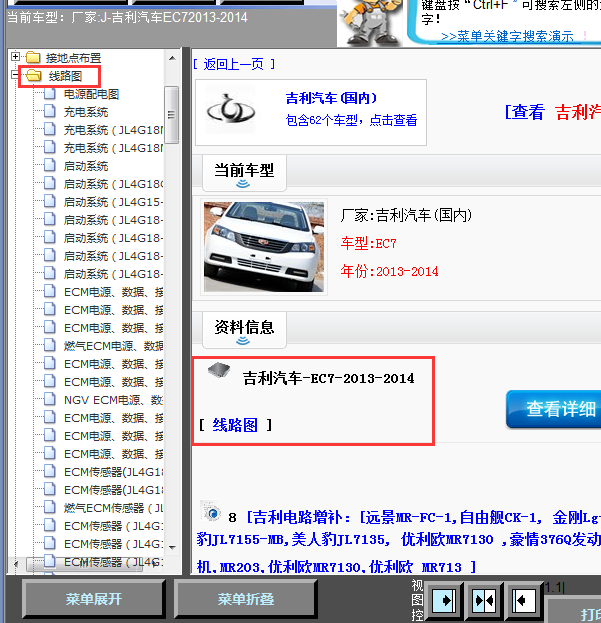This screenshot has height=623, width=601.
Task: Click the blue chevron under 当前车型
Action: pyautogui.click(x=243, y=184)
